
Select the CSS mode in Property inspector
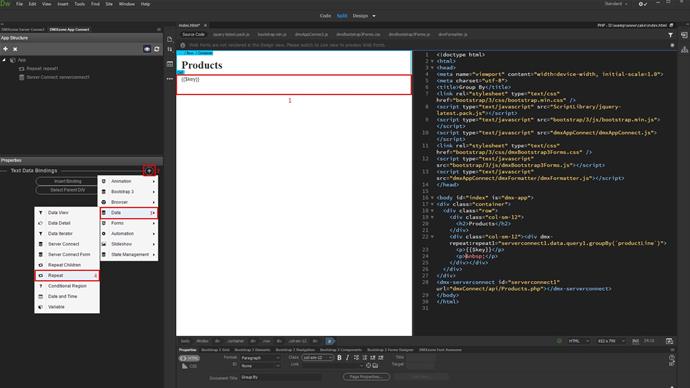pos(189,366)
